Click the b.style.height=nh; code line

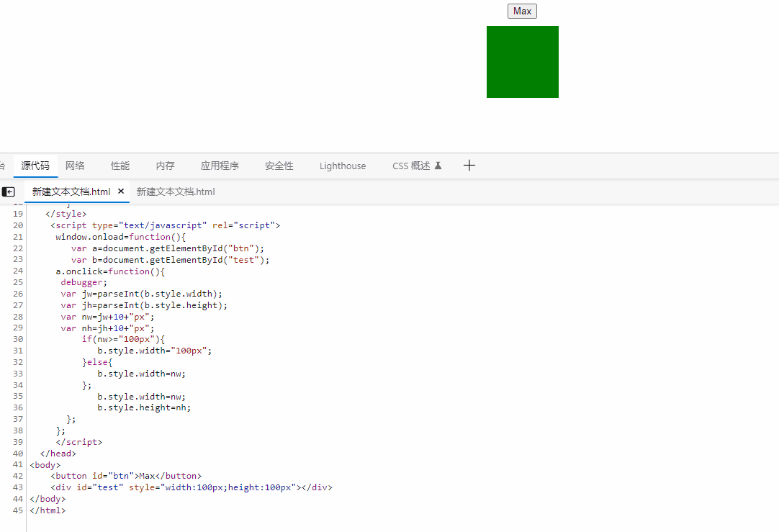coord(144,407)
